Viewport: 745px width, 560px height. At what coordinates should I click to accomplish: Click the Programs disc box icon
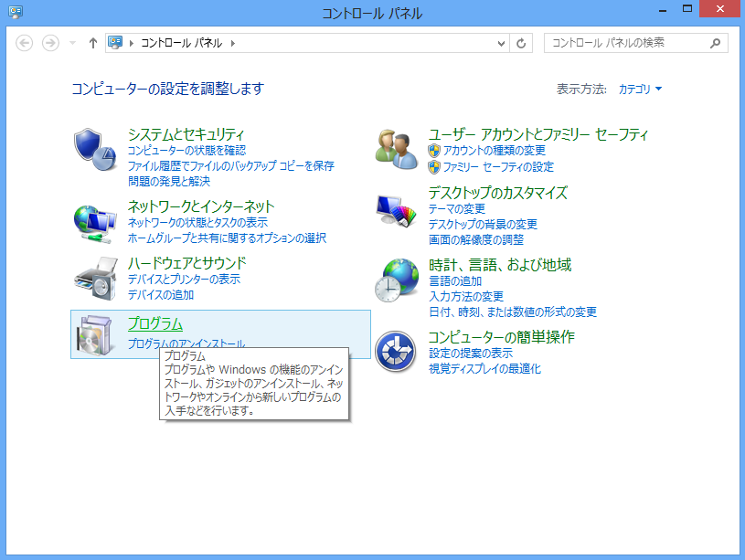pos(97,335)
